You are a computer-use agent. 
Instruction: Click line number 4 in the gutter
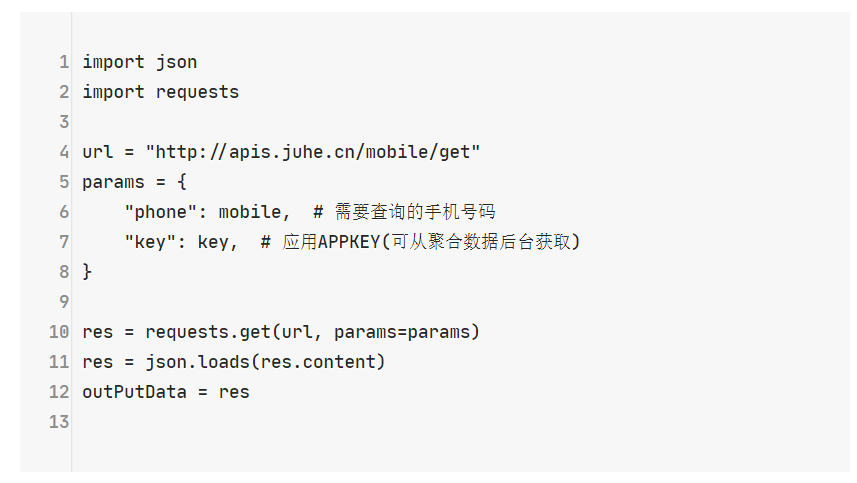point(64,152)
